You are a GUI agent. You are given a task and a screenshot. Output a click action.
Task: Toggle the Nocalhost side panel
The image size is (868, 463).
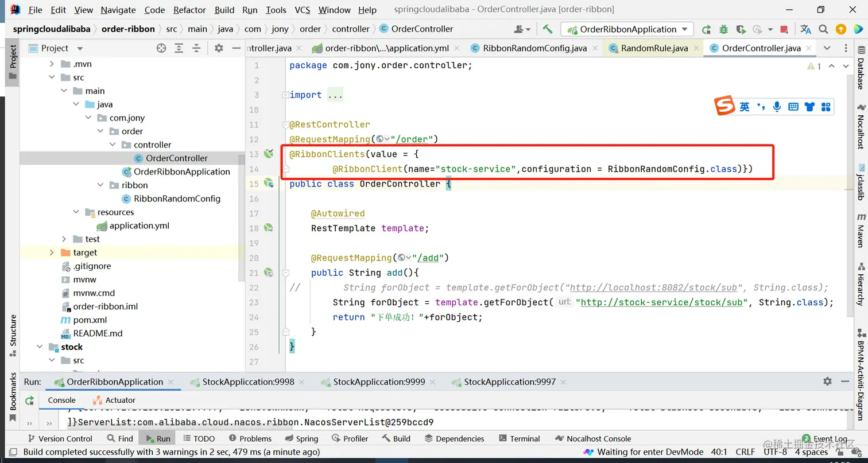(861, 126)
